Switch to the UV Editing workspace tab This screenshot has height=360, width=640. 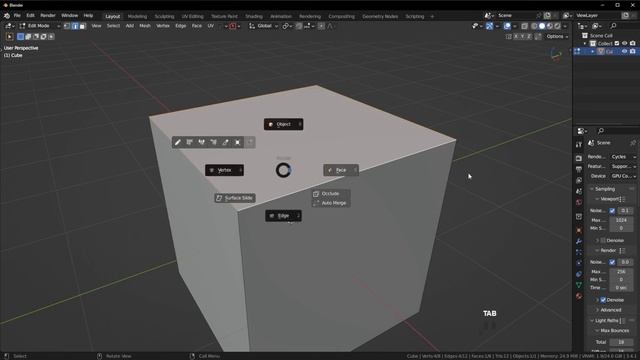[192, 16]
